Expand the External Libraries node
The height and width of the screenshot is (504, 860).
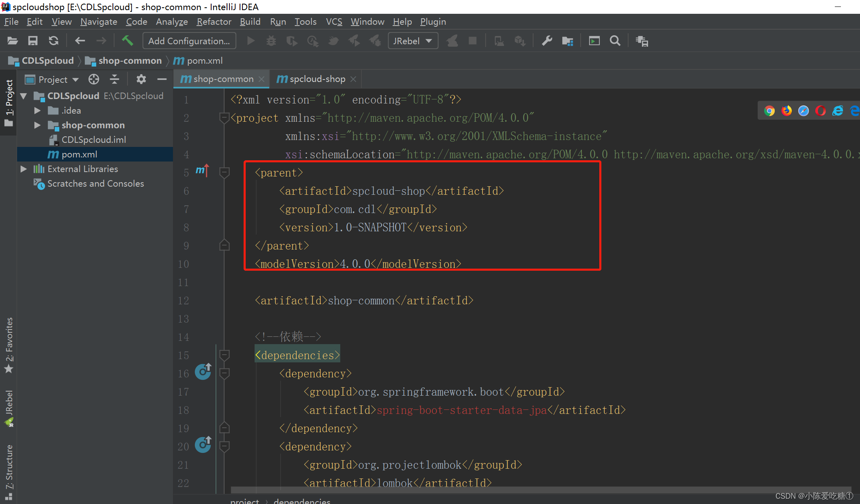click(24, 169)
